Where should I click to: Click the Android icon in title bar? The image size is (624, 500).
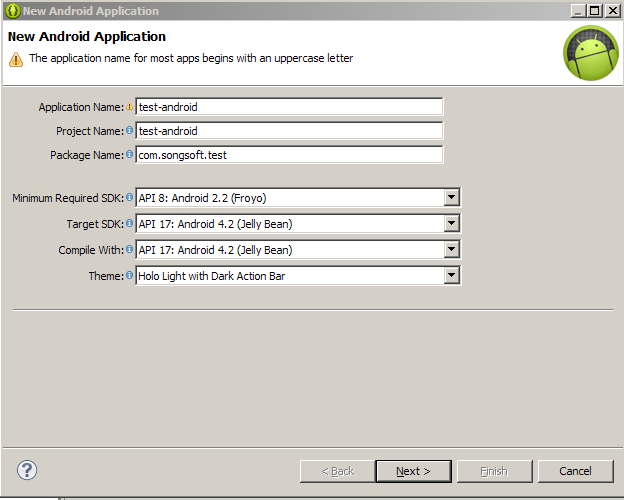click(13, 11)
